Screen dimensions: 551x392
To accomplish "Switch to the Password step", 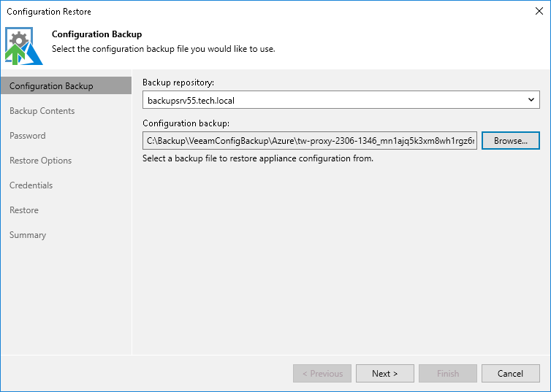I will click(x=28, y=136).
